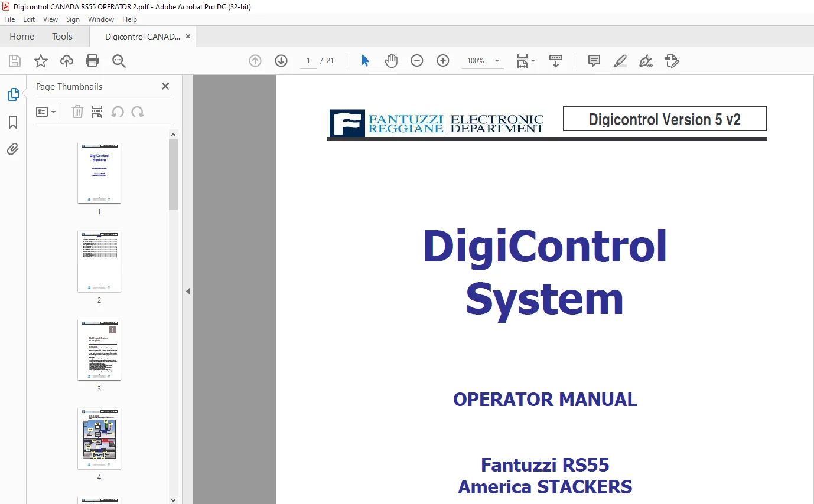
Task: Expand the thumbnail options menu dropdown
Action: (x=46, y=112)
